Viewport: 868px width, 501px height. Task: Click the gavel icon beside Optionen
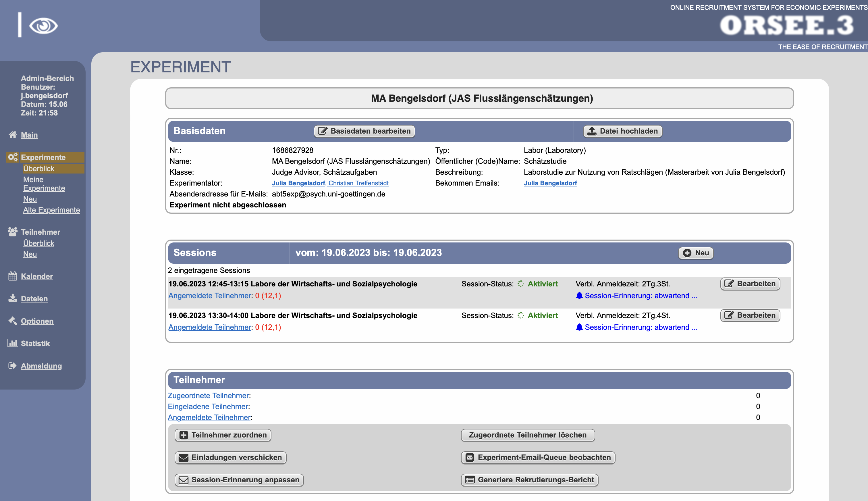coord(13,321)
